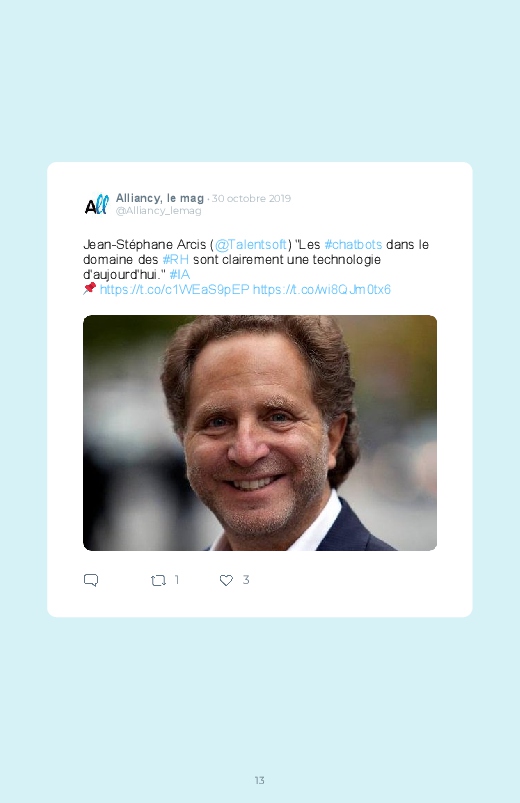Viewport: 520px width, 803px height.
Task: Like the tweet with the heart icon
Action: [x=226, y=580]
